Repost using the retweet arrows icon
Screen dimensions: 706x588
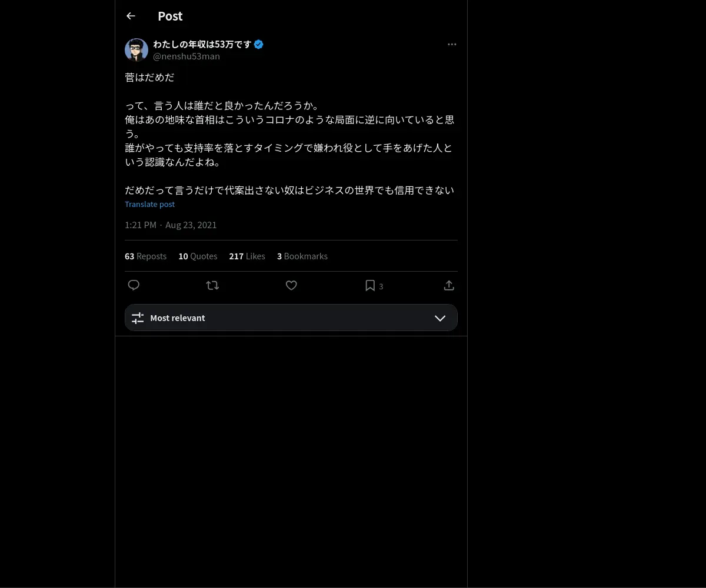[x=212, y=285]
